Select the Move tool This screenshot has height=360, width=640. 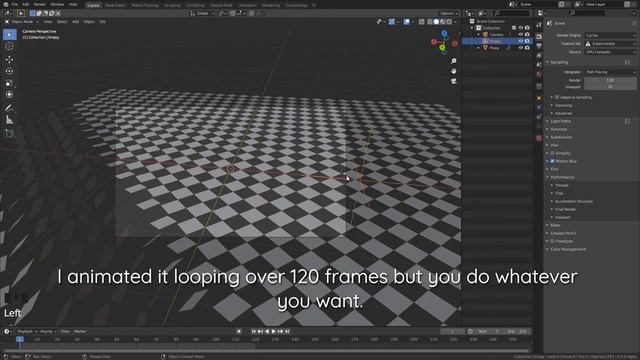9,60
